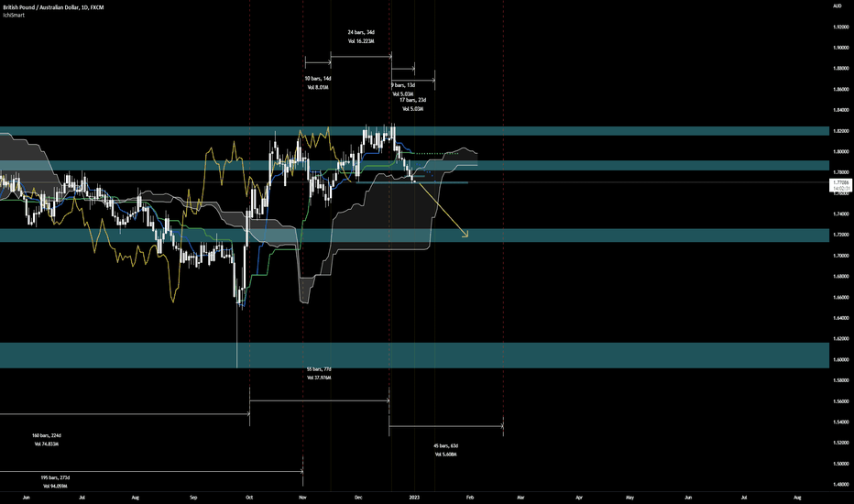
Task: Click the 1.82000 price axis label
Action: coord(840,131)
